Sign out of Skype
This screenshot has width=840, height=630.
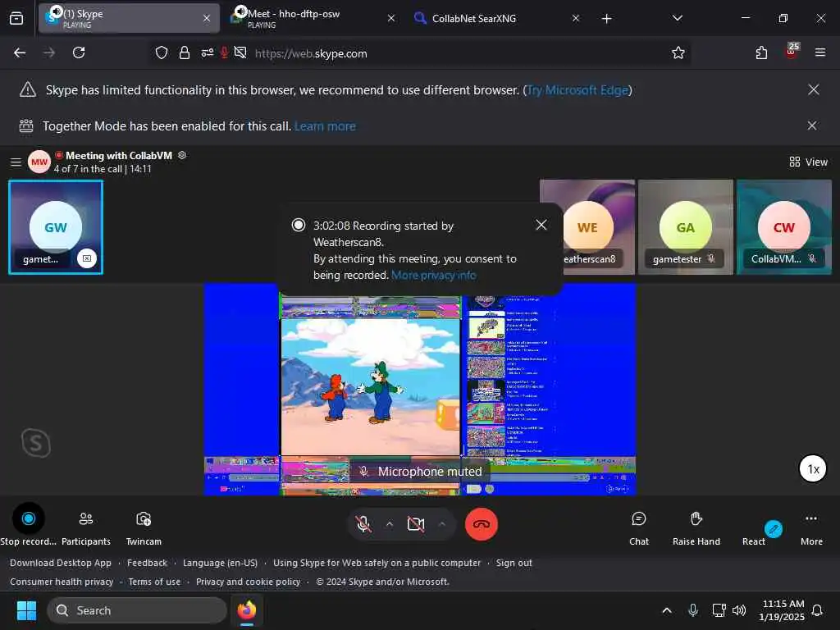pos(514,563)
